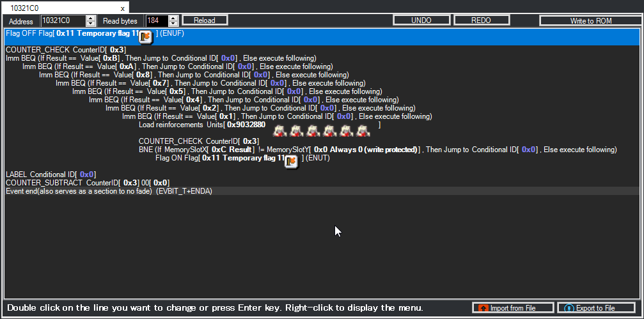Viewport: 644px width, 319px height.
Task: Select the Imm BEQ Value 0x8 line
Action: pyautogui.click(x=322, y=75)
